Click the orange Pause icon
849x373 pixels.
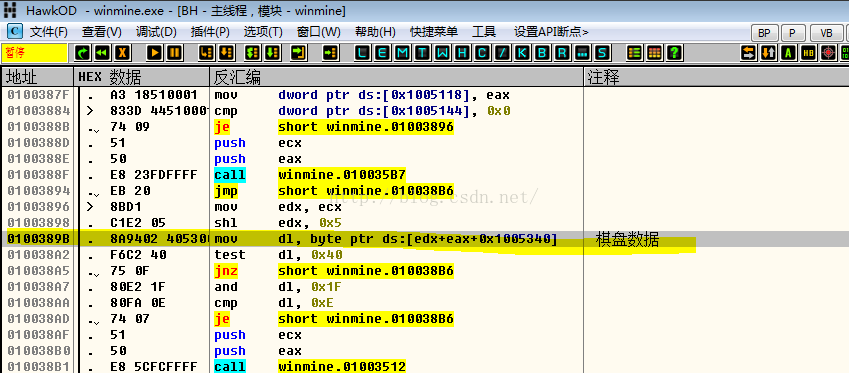coord(174,53)
